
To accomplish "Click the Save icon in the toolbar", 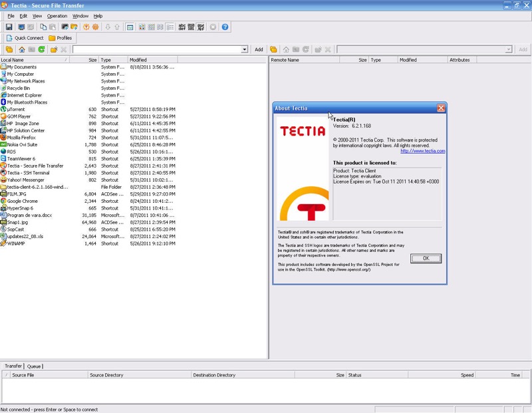I will click(x=9, y=27).
